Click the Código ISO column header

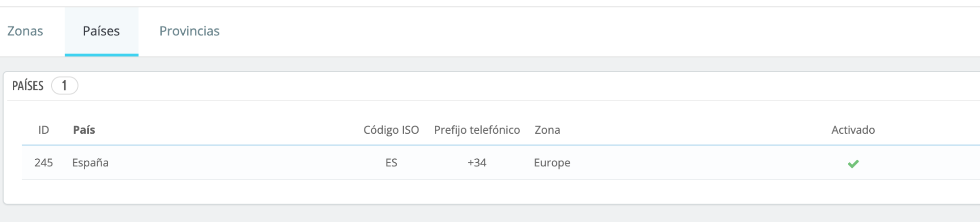(x=391, y=130)
